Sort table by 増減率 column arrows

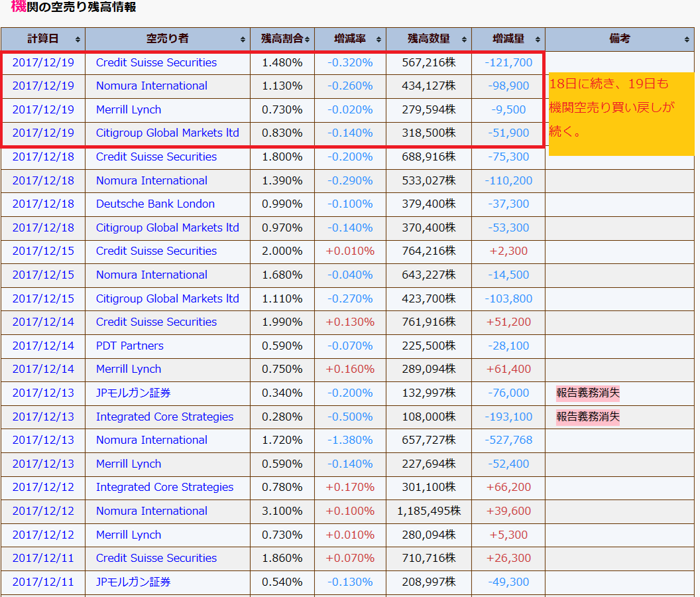(x=379, y=39)
